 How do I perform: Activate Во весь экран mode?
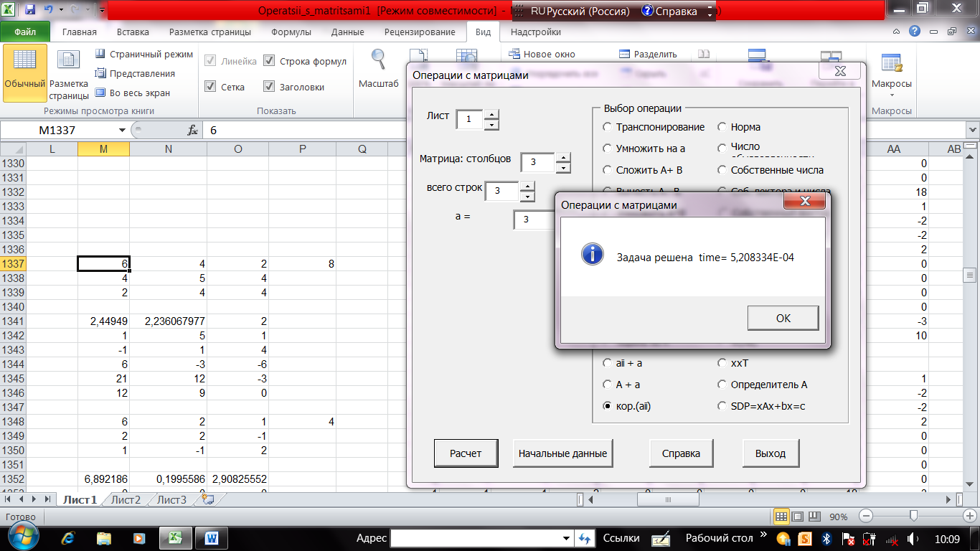[133, 93]
